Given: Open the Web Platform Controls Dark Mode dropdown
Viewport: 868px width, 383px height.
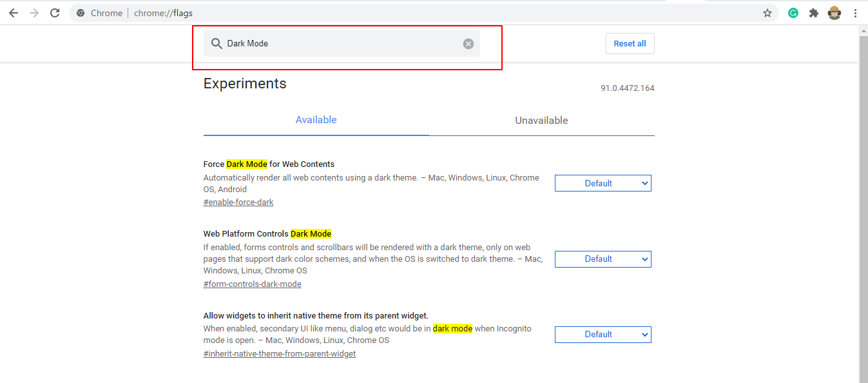Looking at the screenshot, I should click(603, 259).
